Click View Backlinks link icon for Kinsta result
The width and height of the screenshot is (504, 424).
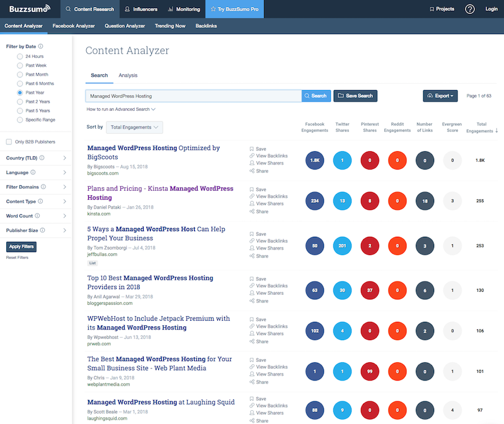tap(251, 196)
